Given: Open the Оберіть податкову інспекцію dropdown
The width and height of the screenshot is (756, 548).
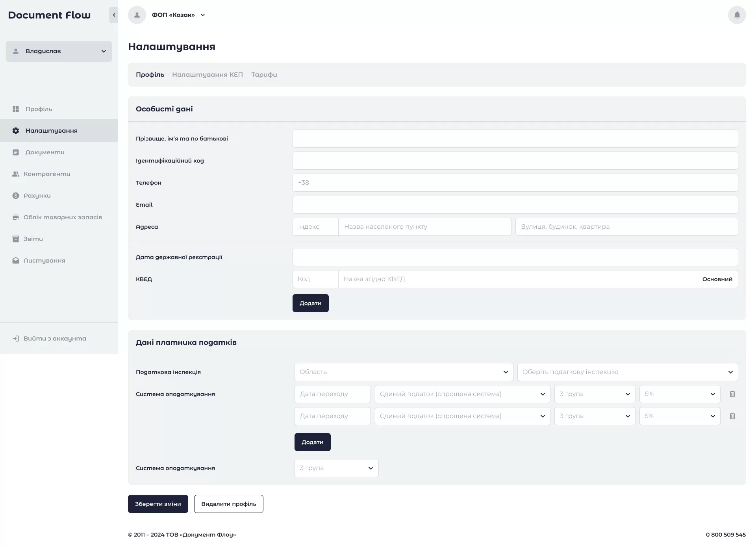Looking at the screenshot, I should [627, 372].
